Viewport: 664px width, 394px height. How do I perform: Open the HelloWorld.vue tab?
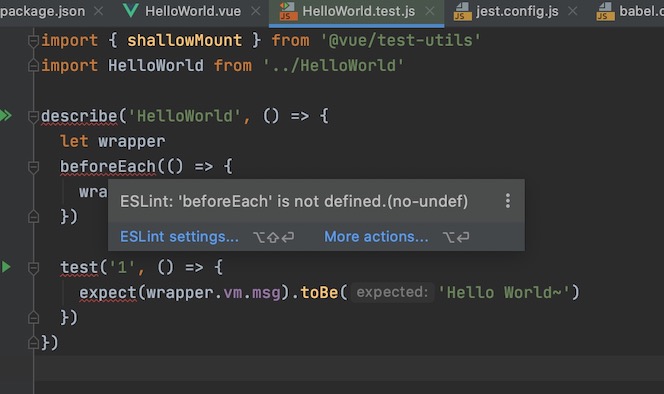point(193,11)
